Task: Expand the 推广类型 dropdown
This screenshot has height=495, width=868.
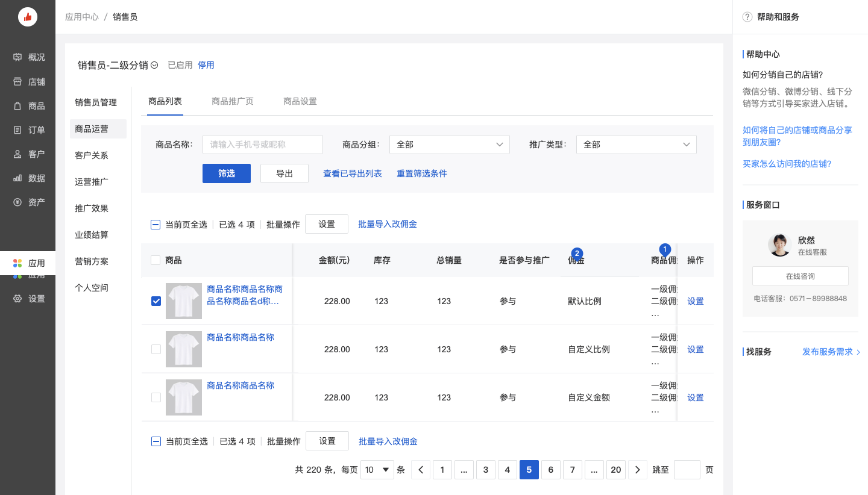Action: [x=636, y=145]
